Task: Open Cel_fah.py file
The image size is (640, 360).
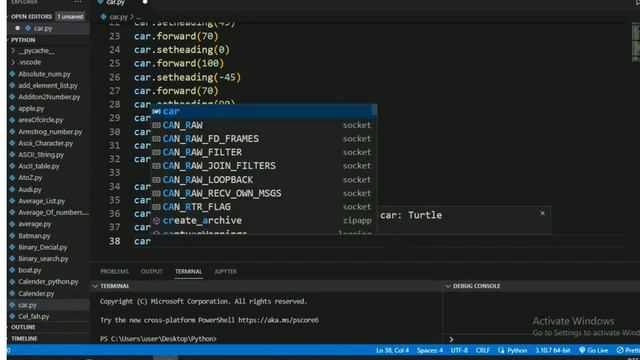Action: pyautogui.click(x=33, y=316)
